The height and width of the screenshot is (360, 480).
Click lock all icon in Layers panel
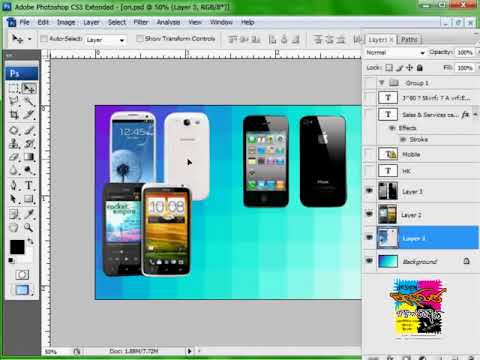click(420, 68)
